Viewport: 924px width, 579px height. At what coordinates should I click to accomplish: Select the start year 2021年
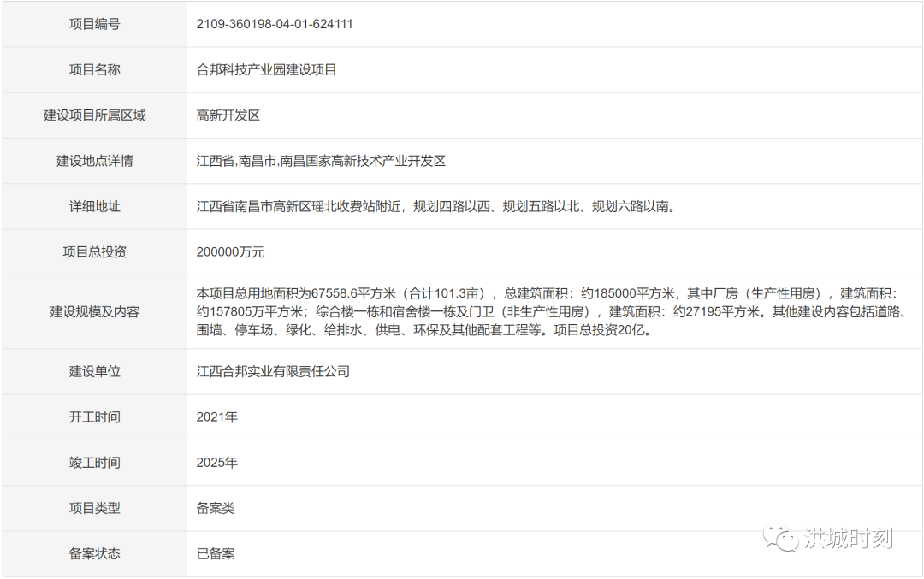point(216,417)
